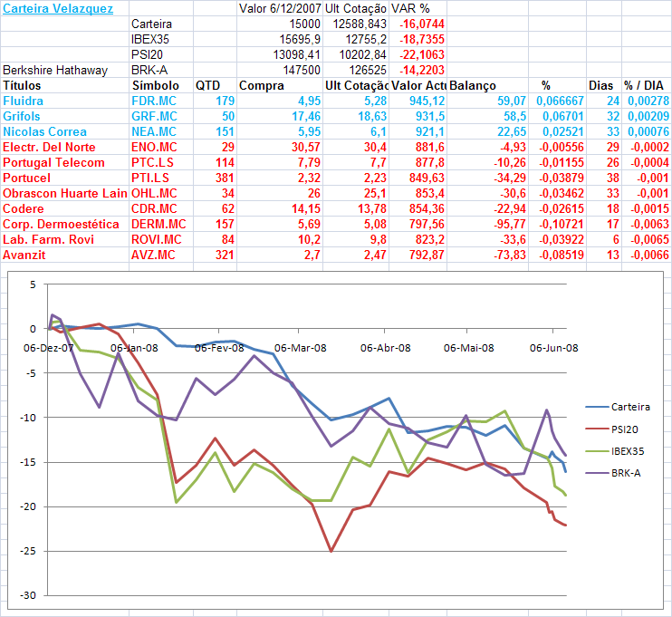Screen dimensions: 672x617
Task: Select the Carteira legend entry in chart
Action: pyautogui.click(x=618, y=407)
